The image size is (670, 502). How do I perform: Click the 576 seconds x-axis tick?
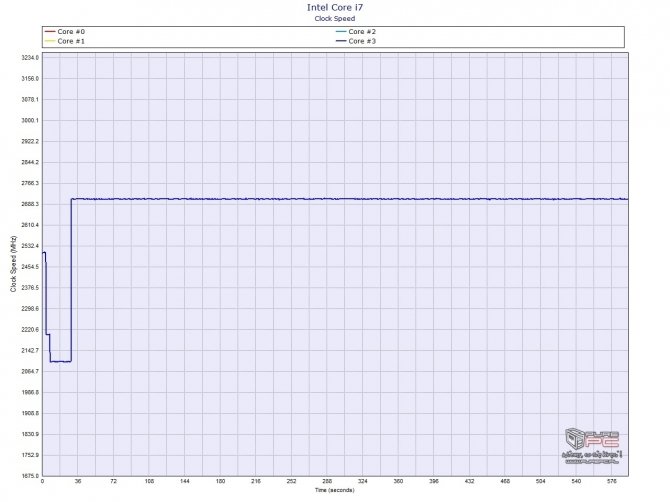click(x=612, y=481)
